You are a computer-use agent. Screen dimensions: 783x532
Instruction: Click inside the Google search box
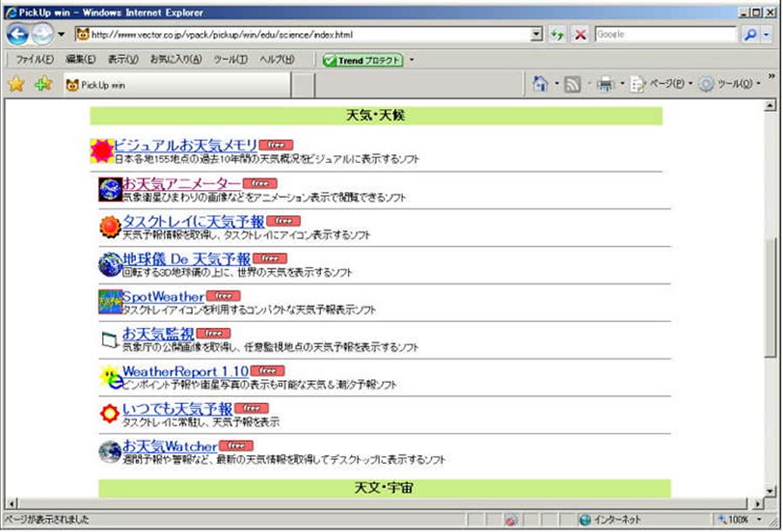point(664,35)
